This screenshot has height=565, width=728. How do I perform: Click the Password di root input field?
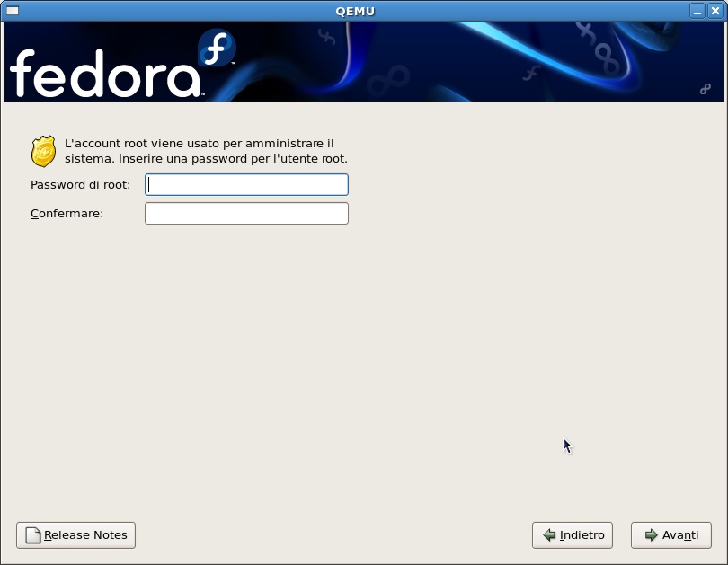pyautogui.click(x=246, y=185)
